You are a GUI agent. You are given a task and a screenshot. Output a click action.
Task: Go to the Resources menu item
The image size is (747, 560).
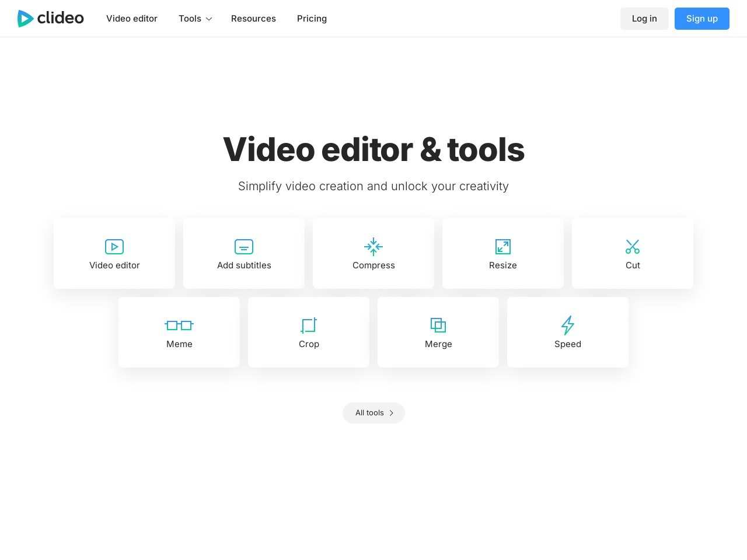253,19
